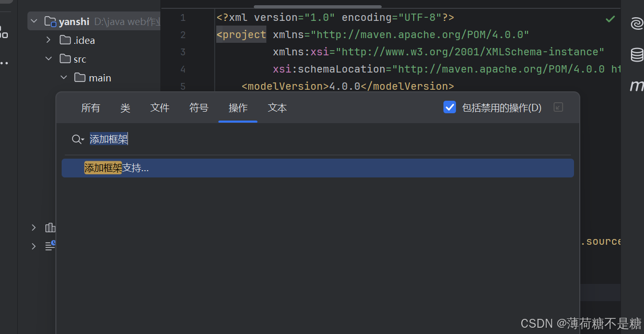Image resolution: width=644 pixels, height=334 pixels.
Task: Click line number 1 in the gutter
Action: [x=183, y=18]
